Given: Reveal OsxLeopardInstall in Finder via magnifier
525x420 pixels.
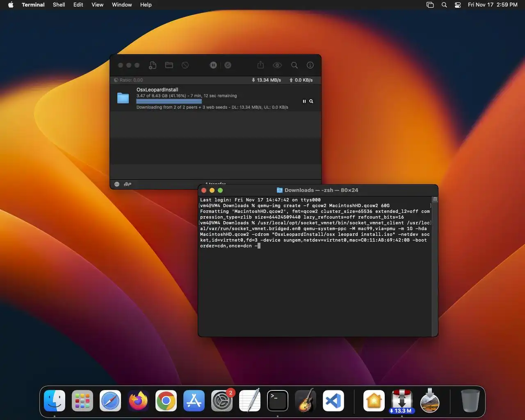Looking at the screenshot, I should coord(311,101).
